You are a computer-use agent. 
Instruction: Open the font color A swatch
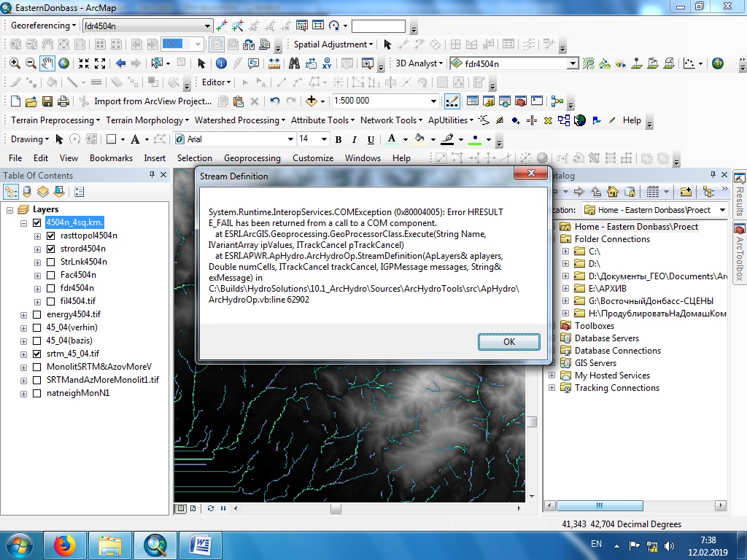(392, 139)
